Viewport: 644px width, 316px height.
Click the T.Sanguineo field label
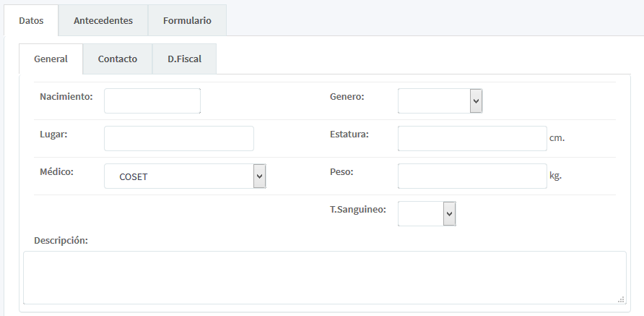tap(358, 210)
